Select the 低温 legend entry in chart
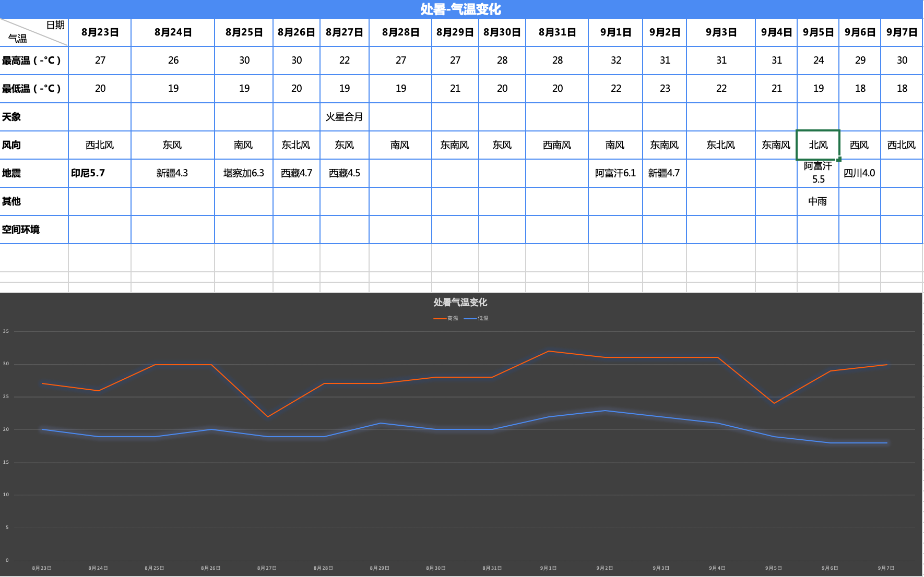Screen dimensions: 924x577 tap(476, 318)
